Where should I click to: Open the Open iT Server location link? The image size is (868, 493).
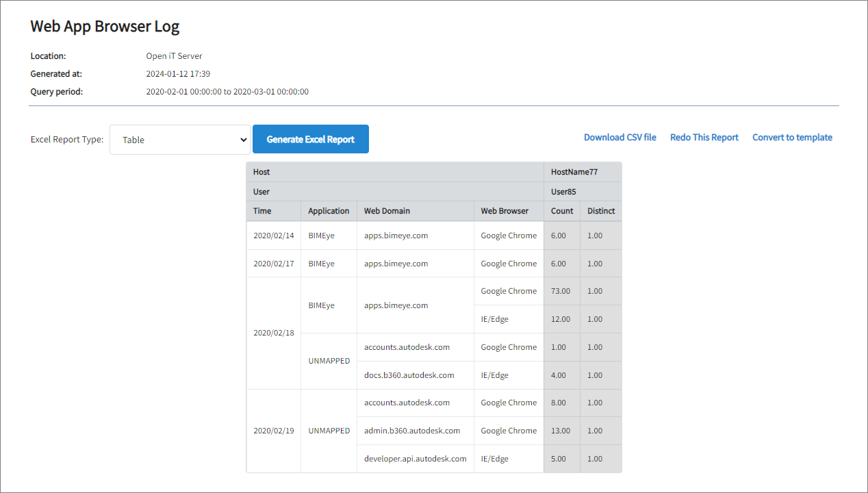(174, 55)
